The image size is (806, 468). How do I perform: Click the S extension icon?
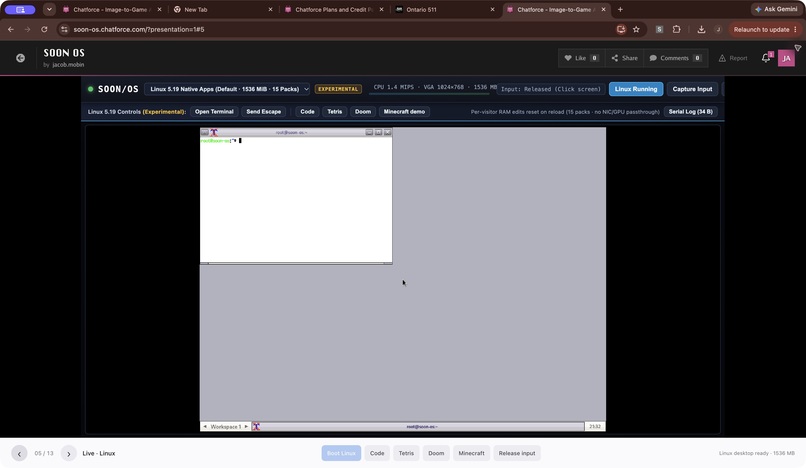pos(659,29)
